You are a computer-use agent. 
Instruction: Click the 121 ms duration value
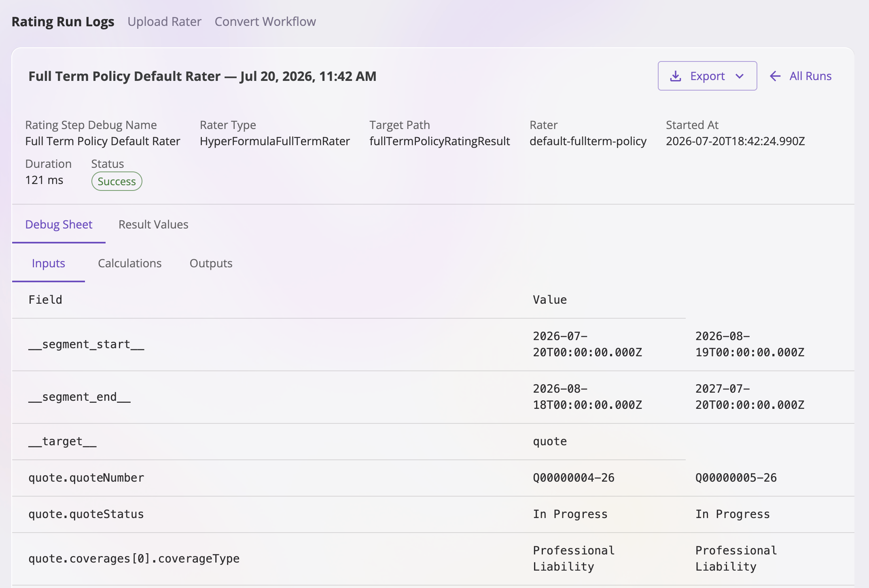coord(44,180)
